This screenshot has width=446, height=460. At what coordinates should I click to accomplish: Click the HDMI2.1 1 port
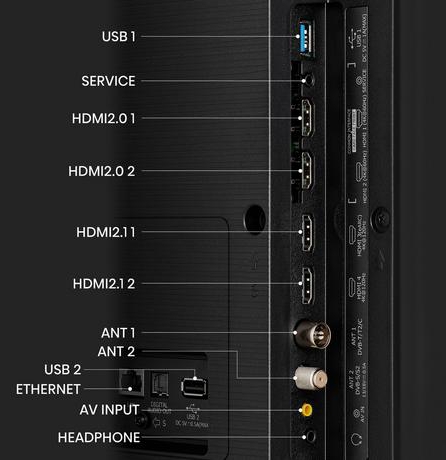(307, 232)
